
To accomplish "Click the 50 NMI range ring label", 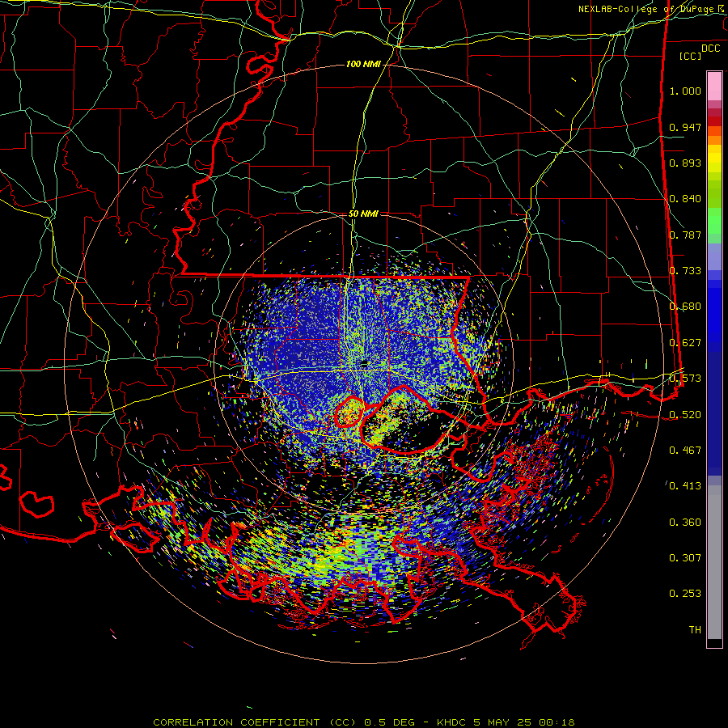I will (x=363, y=214).
